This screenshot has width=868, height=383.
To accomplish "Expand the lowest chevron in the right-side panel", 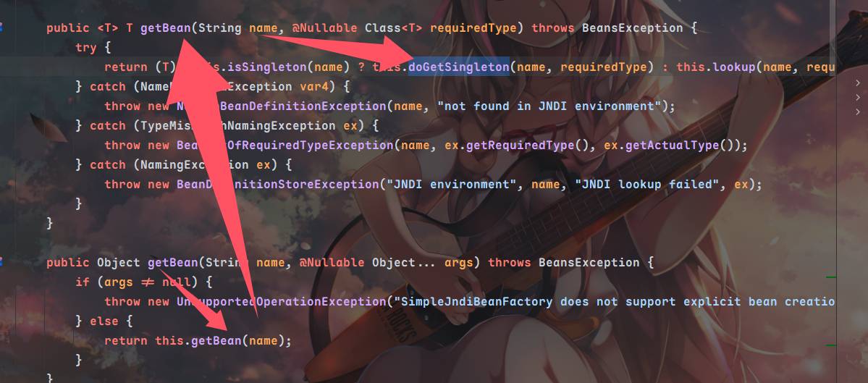I will (x=858, y=111).
